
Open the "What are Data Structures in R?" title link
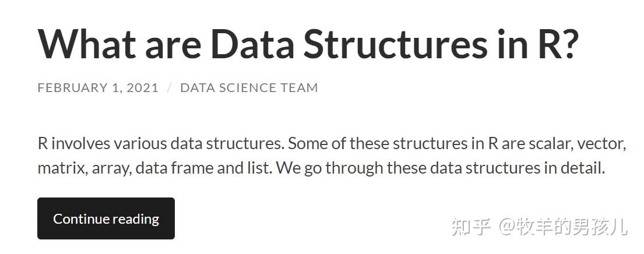click(308, 44)
